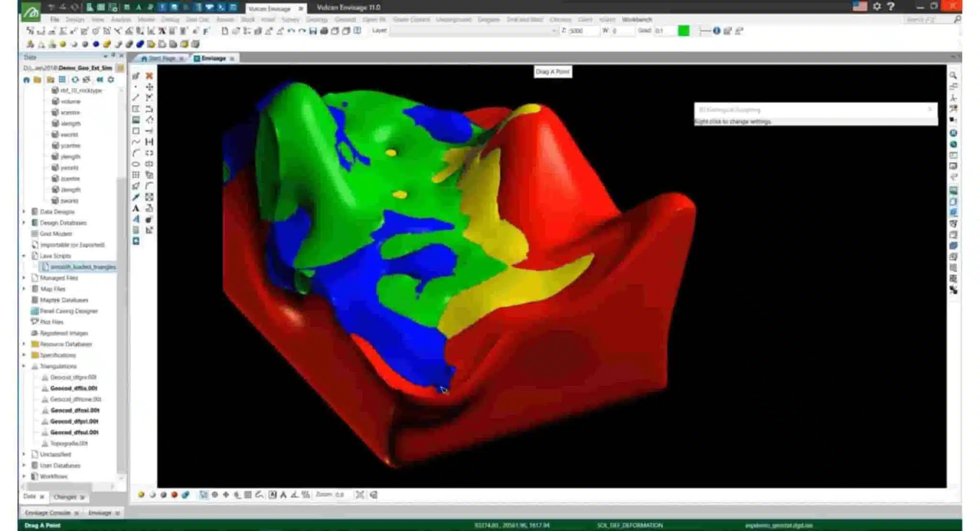Click the undo arrow in the toolbar
This screenshot has width=980, height=531.
291,31
